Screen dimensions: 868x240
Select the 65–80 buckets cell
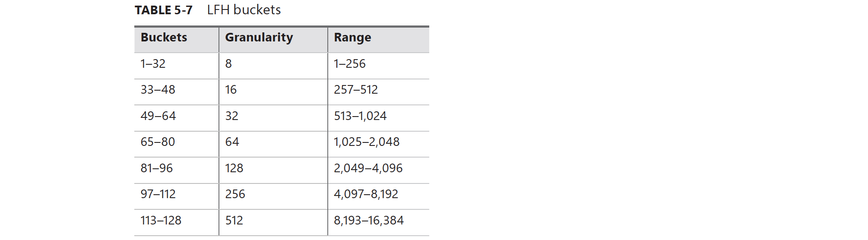pyautogui.click(x=158, y=142)
